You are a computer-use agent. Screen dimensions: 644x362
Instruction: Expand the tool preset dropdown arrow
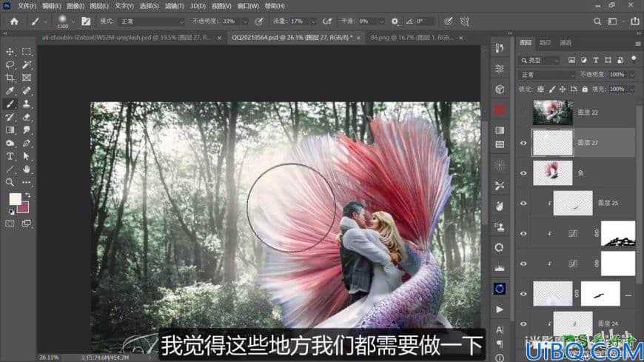(45, 21)
